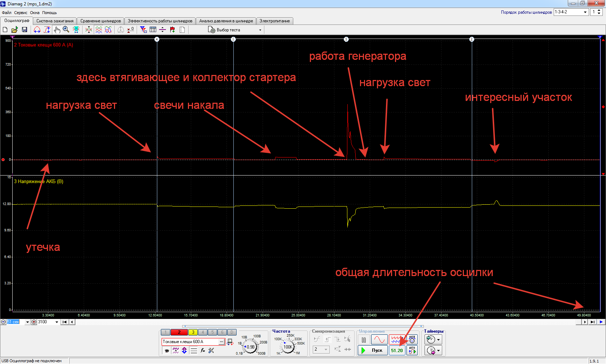The width and height of the screenshot is (606, 364).
Task: Toggle the D channel button
Action: click(232, 332)
